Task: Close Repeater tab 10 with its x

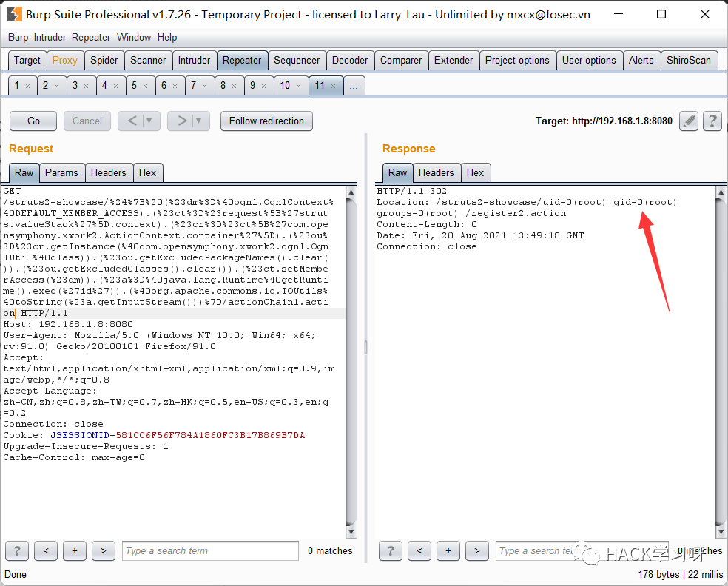Action: click(299, 86)
